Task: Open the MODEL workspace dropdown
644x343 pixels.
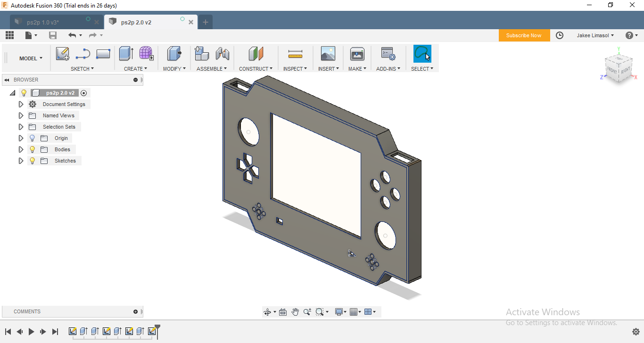Action: point(31,58)
